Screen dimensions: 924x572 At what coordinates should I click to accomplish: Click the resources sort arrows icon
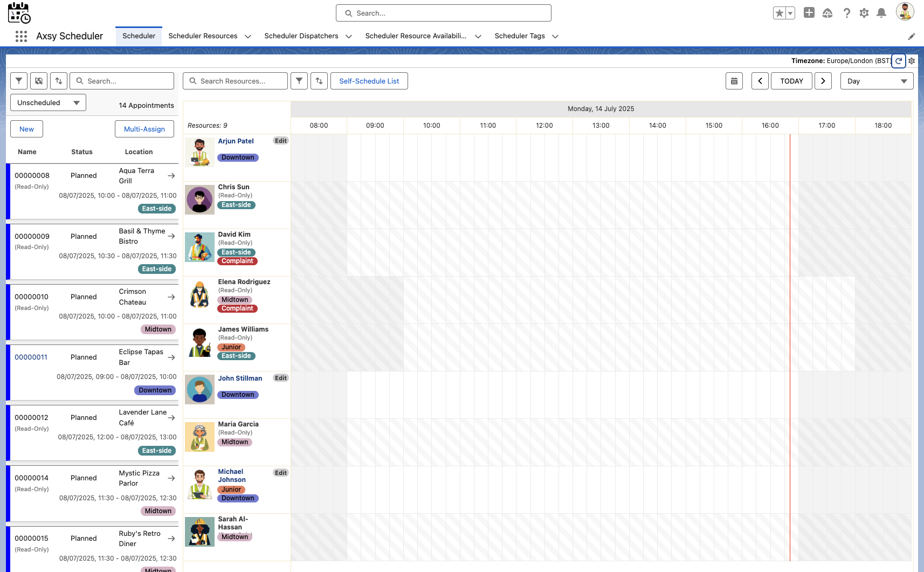319,81
